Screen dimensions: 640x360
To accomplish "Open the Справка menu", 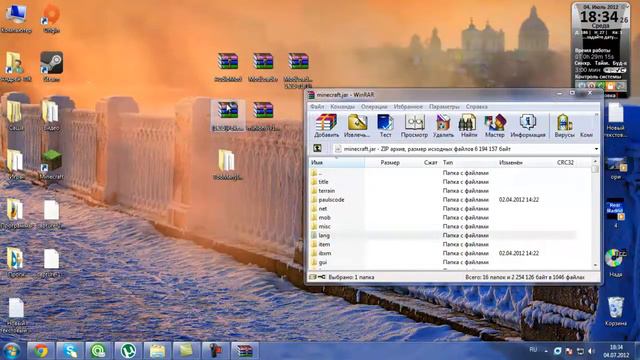I will (x=477, y=107).
